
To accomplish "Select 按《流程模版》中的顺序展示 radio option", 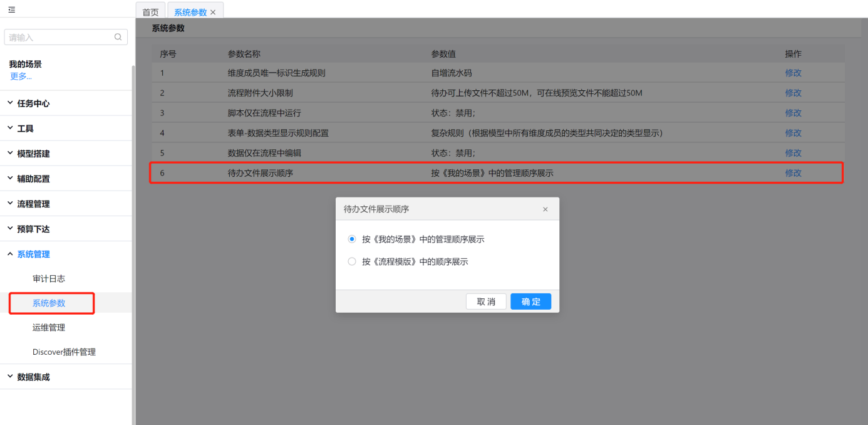I will coord(352,261).
